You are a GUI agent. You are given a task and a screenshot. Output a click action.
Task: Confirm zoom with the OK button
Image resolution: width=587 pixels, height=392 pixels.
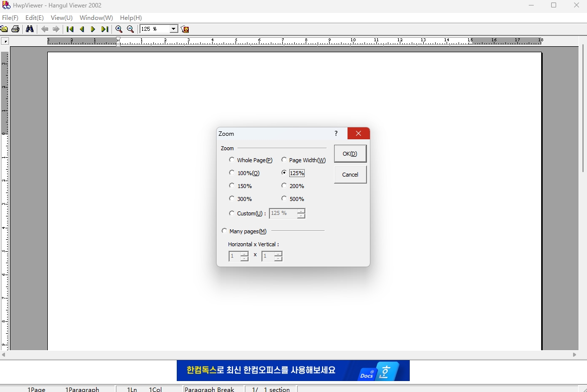pyautogui.click(x=350, y=154)
